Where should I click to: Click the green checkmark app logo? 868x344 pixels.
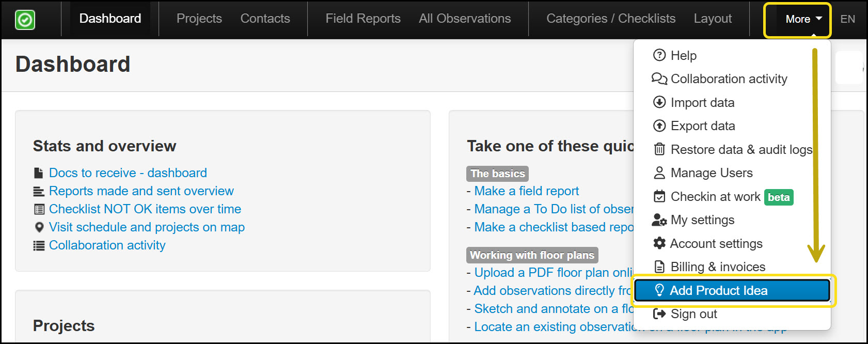point(25,20)
